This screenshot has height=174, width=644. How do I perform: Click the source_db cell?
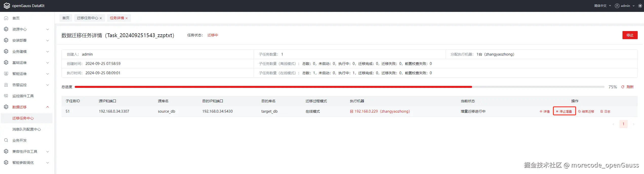tap(166, 111)
